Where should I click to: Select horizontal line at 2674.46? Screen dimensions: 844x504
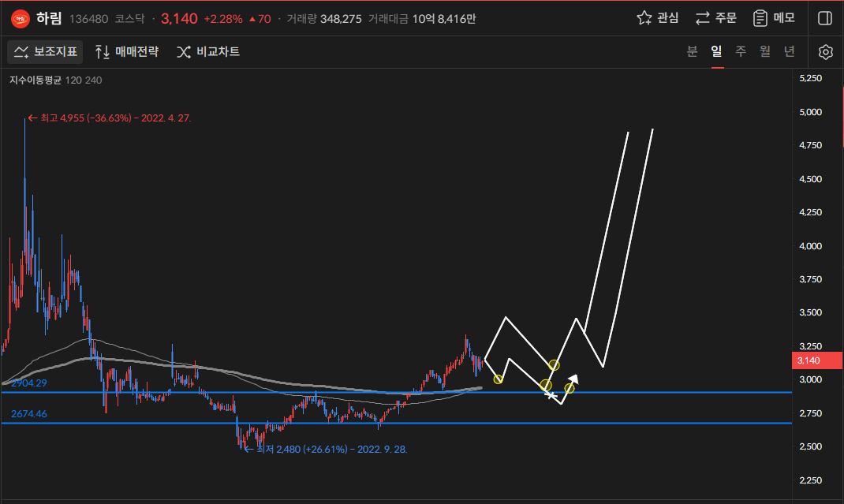coord(396,424)
